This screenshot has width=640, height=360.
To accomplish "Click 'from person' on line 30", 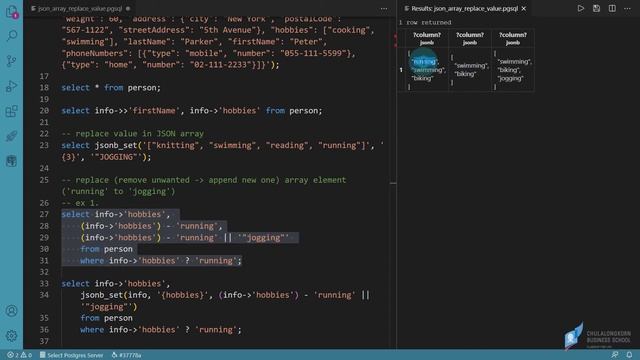I will pos(107,249).
